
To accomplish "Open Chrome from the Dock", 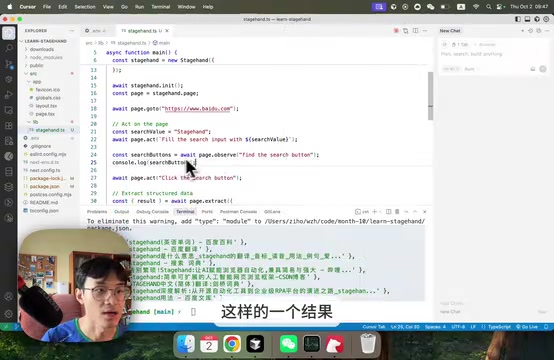I will click(232, 344).
